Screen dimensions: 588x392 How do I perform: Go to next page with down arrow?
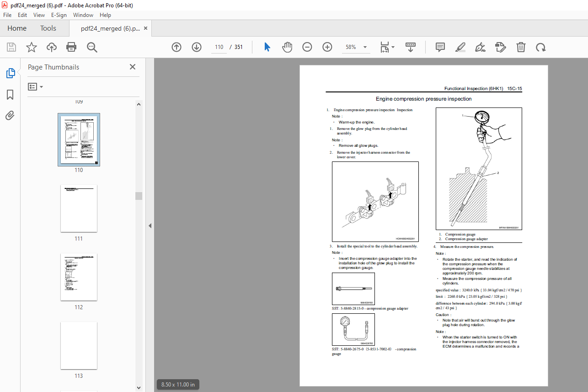tap(197, 47)
